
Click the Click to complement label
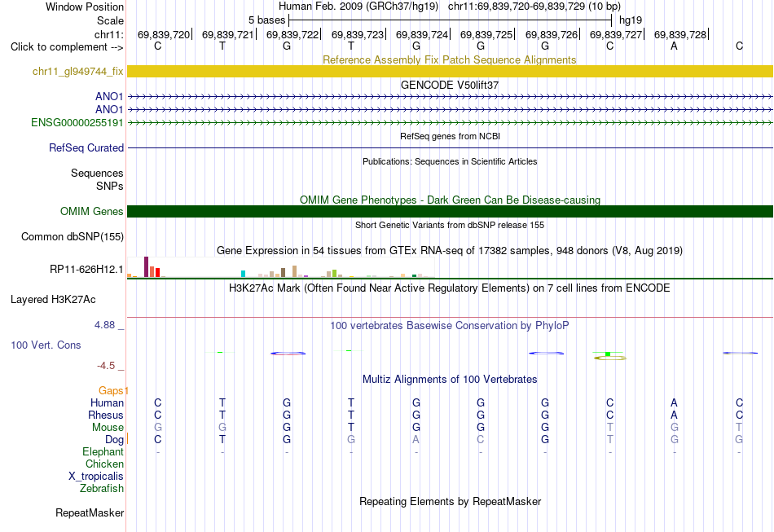pos(67,47)
